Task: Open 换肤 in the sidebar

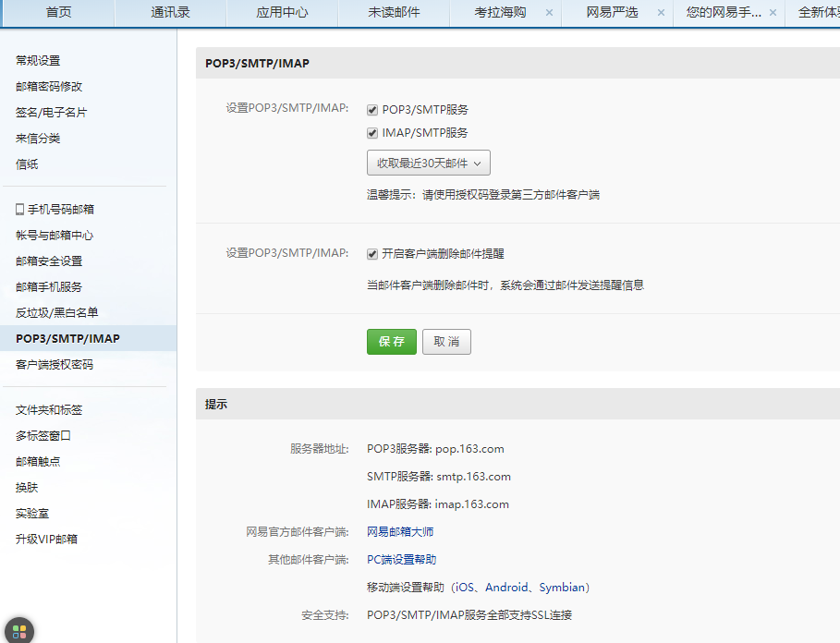Action: coord(27,487)
